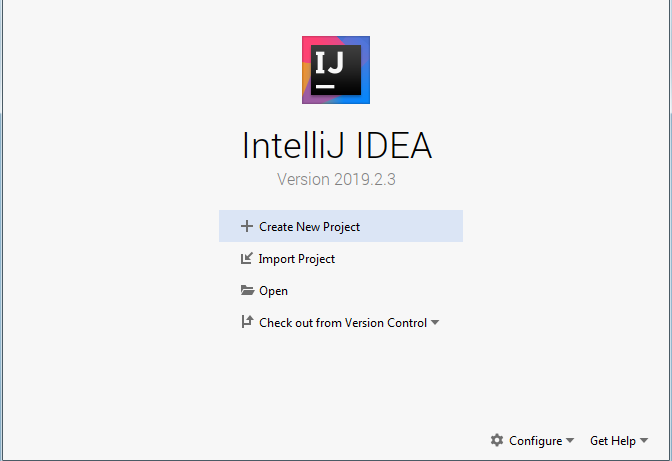Choose the Import Project text link
This screenshot has height=461, width=672.
[297, 259]
